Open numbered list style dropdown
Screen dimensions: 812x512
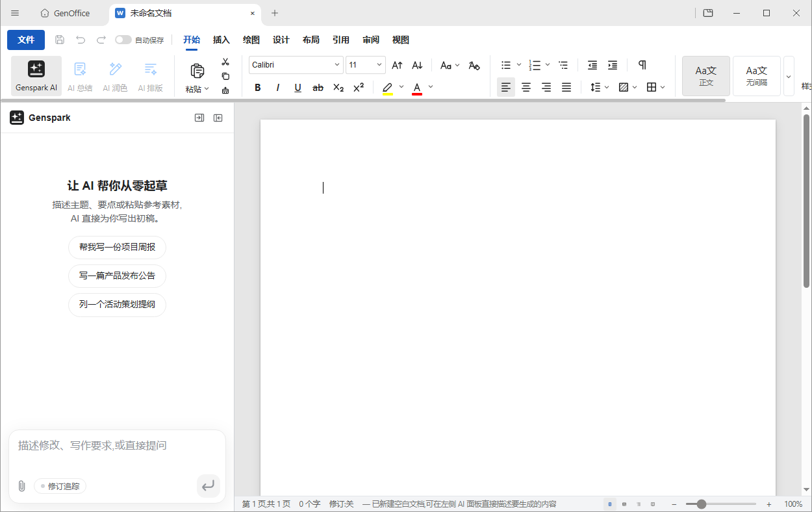pyautogui.click(x=548, y=65)
